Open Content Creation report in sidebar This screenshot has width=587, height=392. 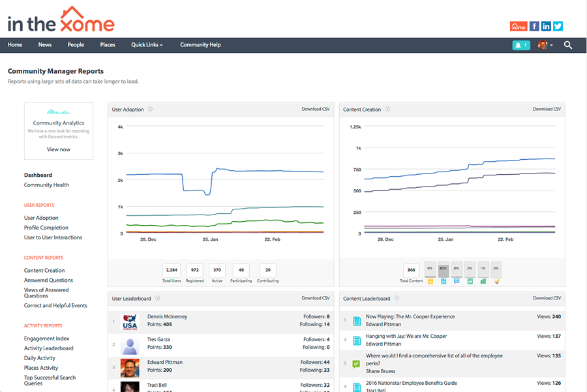tap(44, 270)
